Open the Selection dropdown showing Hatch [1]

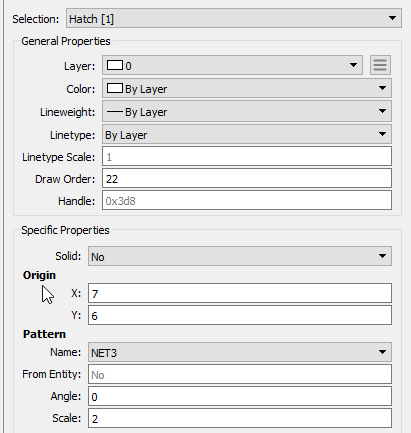click(x=234, y=18)
